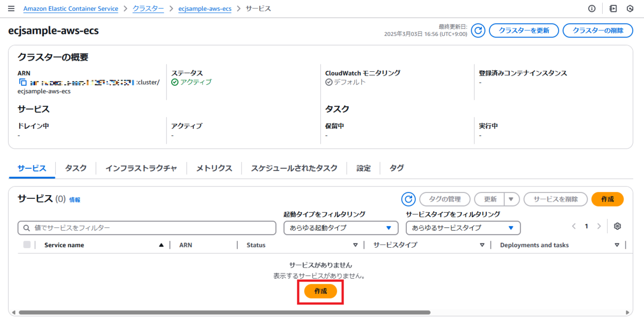Sort the サービスタイプ column
The width and height of the screenshot is (644, 319).
(482, 245)
